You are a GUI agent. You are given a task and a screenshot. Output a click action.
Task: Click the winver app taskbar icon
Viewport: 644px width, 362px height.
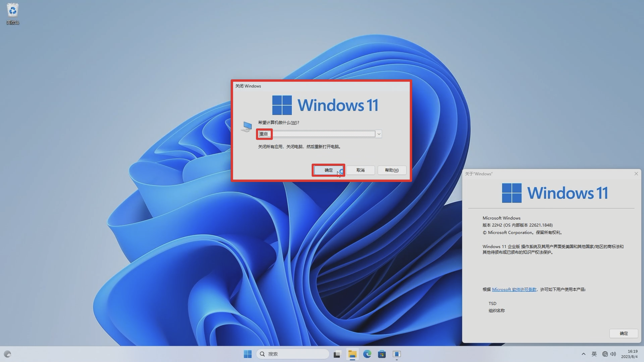pyautogui.click(x=397, y=354)
